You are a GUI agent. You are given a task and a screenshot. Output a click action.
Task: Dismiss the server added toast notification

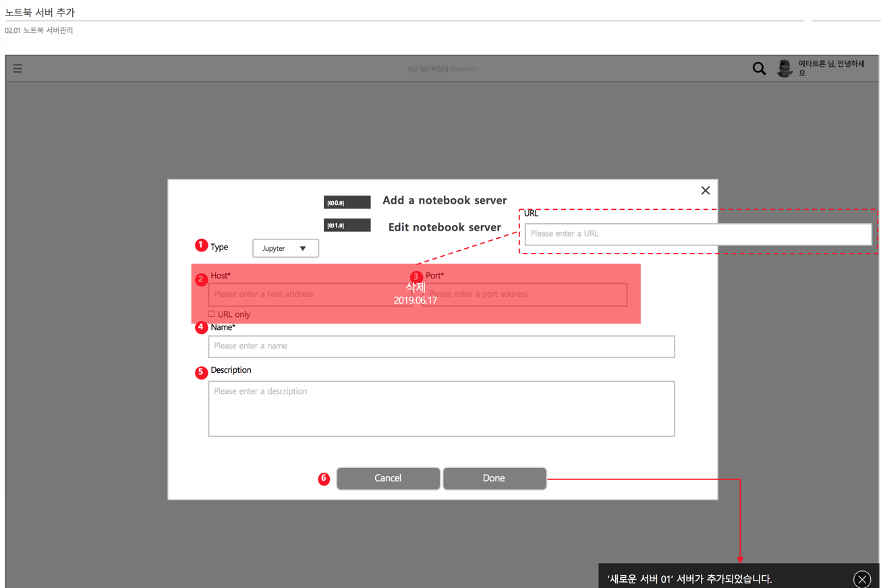click(x=862, y=579)
